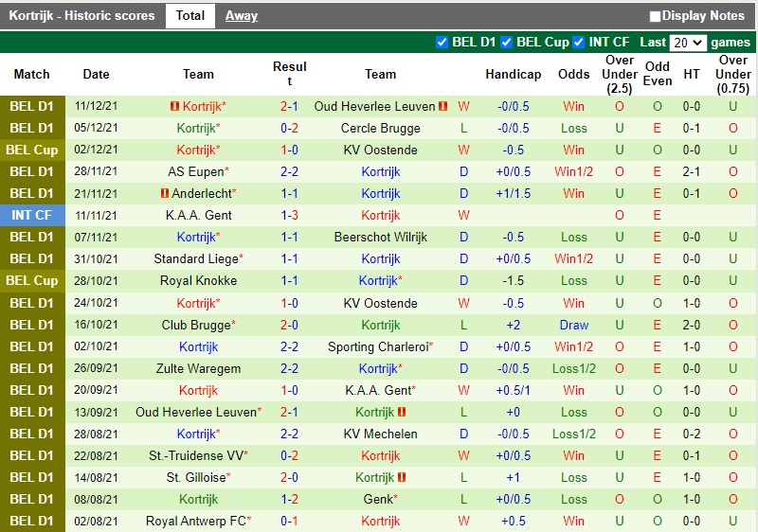Click the HT score 0-2 on KV Mechelen row
Image resolution: width=758 pixels, height=532 pixels.
pyautogui.click(x=692, y=434)
